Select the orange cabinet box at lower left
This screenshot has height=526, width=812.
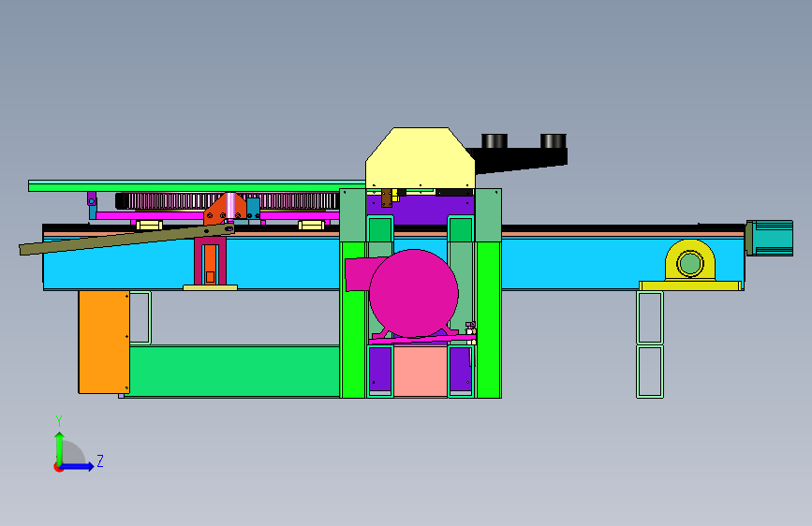pos(104,342)
